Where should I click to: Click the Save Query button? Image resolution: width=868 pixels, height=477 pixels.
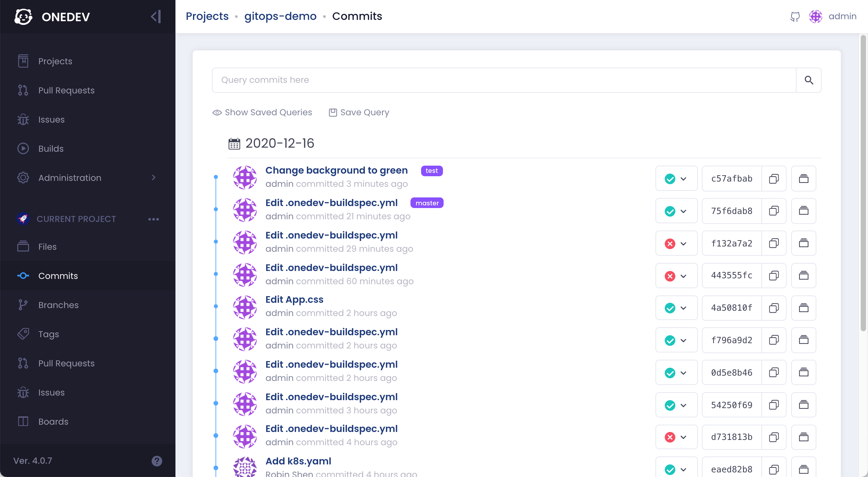coord(359,112)
